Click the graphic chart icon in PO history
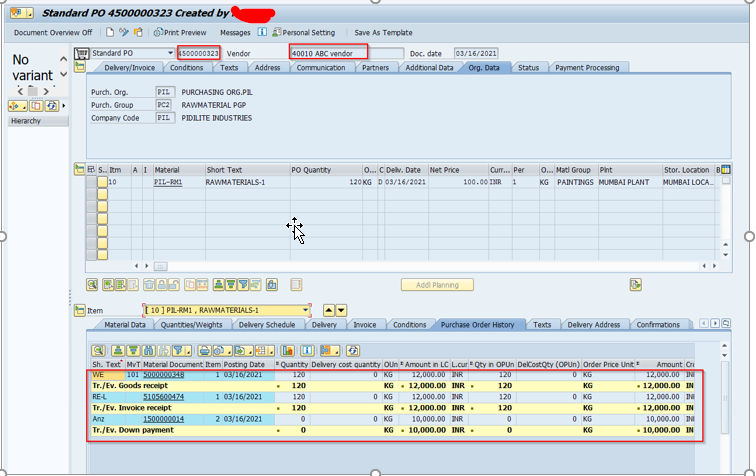Screen dimensions: 756x476 point(288,351)
